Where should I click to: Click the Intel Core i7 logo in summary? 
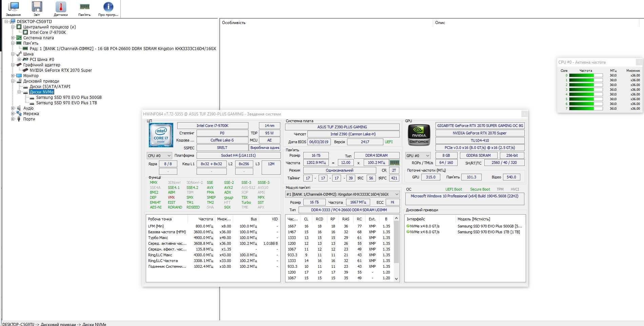(161, 135)
